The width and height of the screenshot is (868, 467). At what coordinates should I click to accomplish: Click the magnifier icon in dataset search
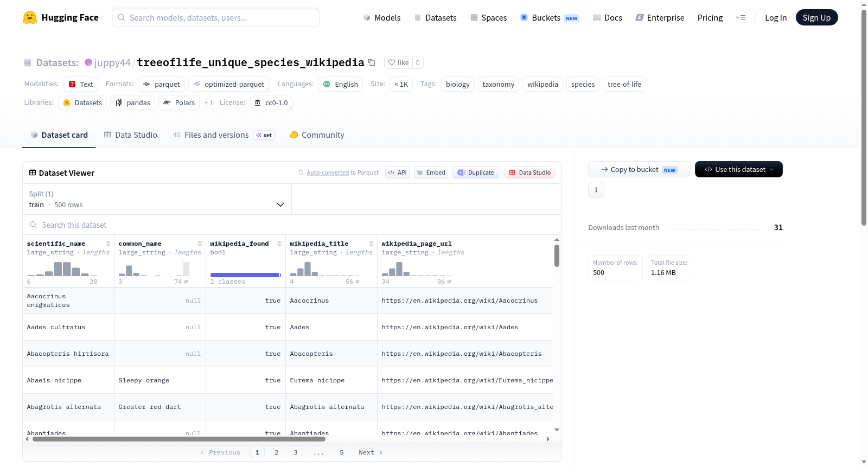tap(34, 225)
